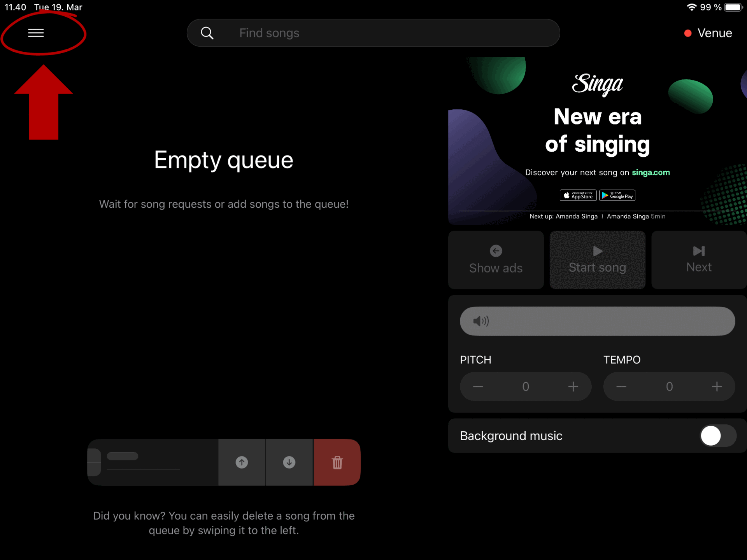
Task: Toggle the Background music switch
Action: point(717,436)
